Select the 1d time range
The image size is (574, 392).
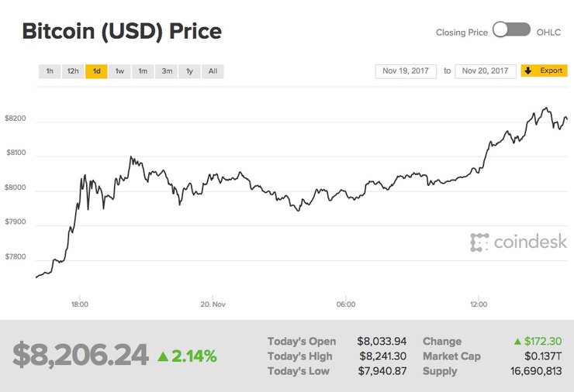96,71
